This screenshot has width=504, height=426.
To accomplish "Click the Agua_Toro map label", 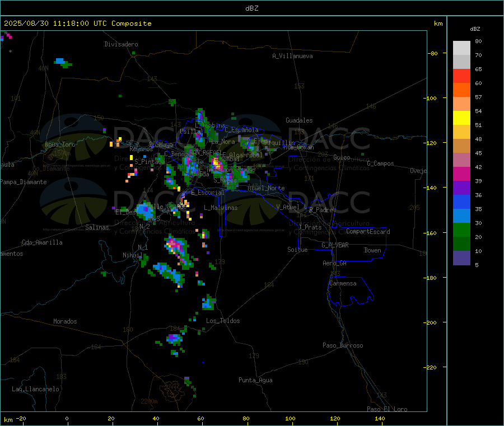I will (60, 144).
